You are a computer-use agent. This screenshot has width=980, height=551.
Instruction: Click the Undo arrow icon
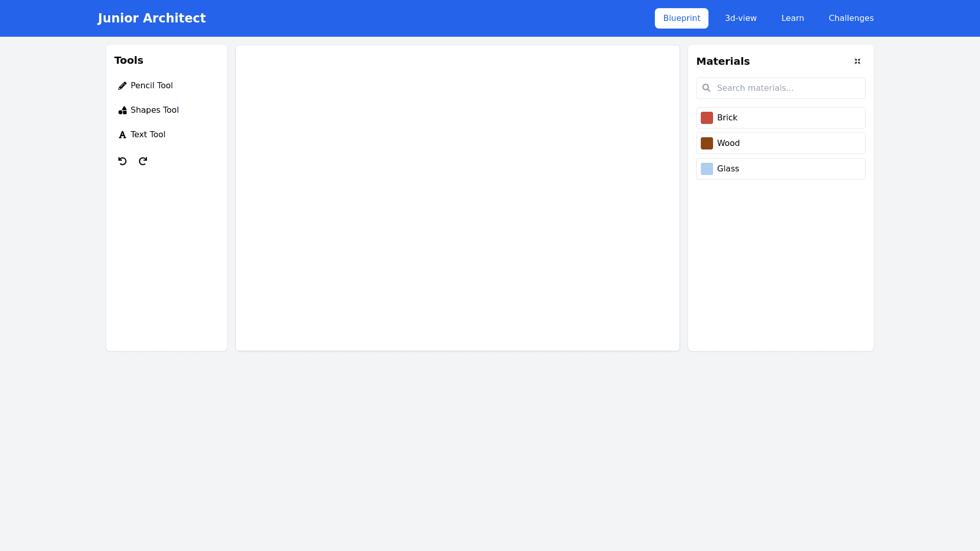122,161
